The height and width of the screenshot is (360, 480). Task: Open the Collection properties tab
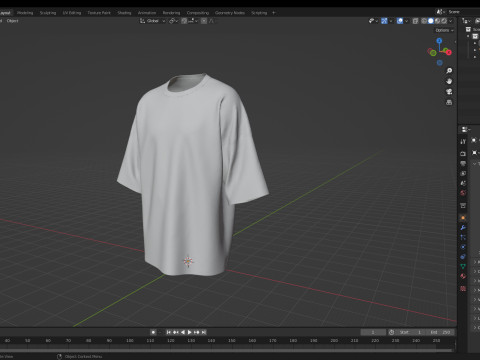pos(463,205)
